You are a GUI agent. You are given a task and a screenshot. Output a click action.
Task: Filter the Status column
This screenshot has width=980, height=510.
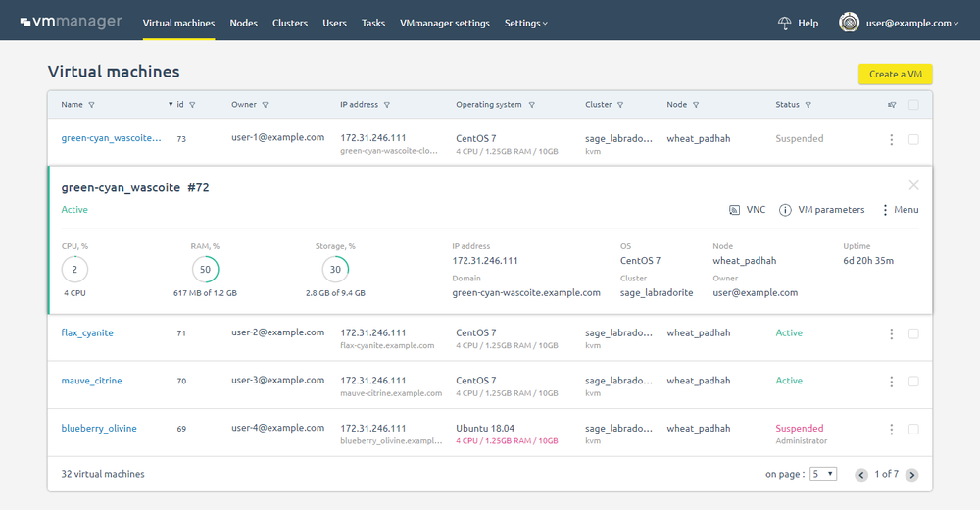(x=808, y=105)
